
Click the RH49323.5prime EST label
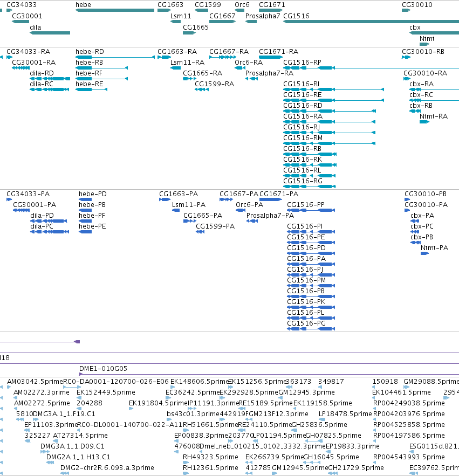click(x=210, y=457)
